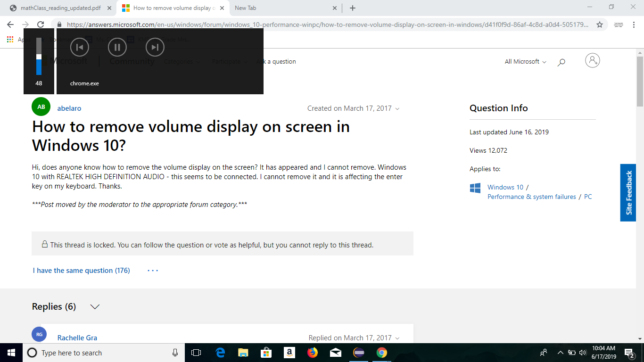The image size is (644, 362).
Task: Close the New Tab tab
Action: pyautogui.click(x=335, y=8)
